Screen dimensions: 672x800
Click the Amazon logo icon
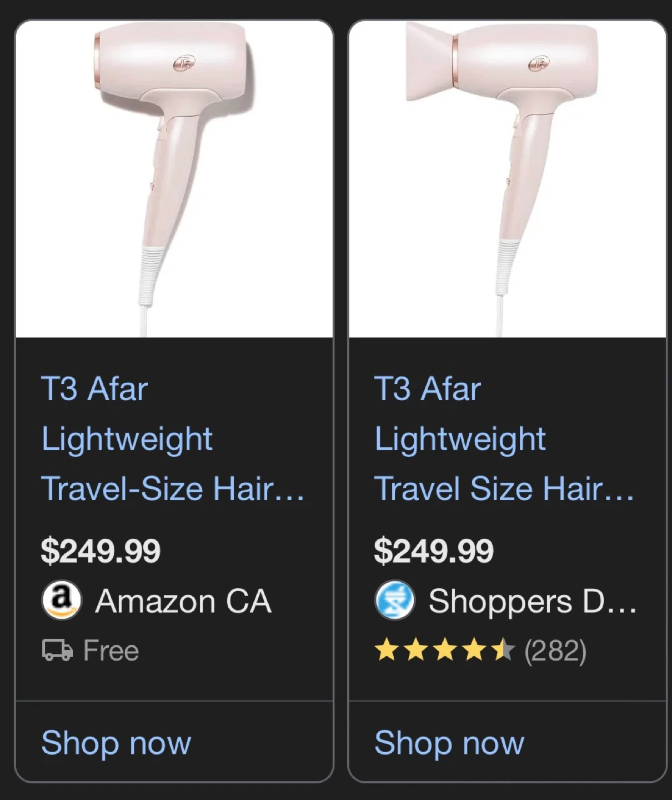62,601
